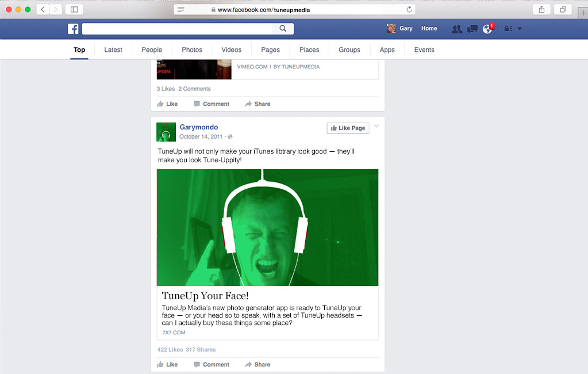Viewport: 588px width, 374px height.
Task: Like the Garymondo post
Action: 167,364
